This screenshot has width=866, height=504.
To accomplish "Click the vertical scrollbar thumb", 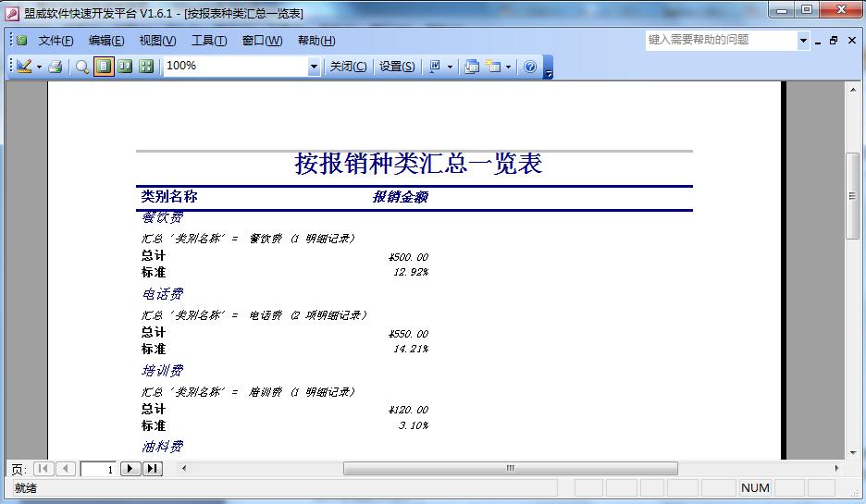I will pyautogui.click(x=853, y=195).
